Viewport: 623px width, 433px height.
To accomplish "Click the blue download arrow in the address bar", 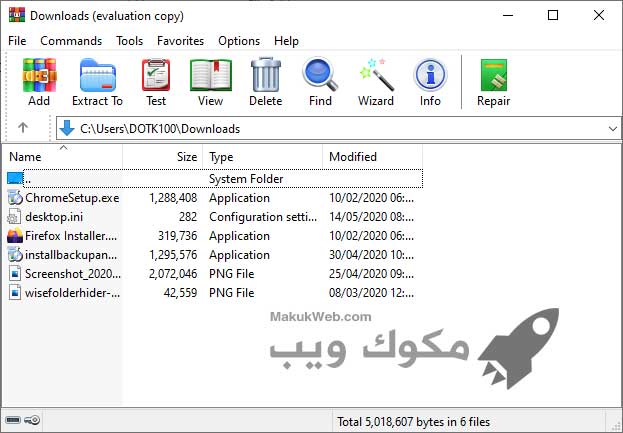I will click(67, 128).
